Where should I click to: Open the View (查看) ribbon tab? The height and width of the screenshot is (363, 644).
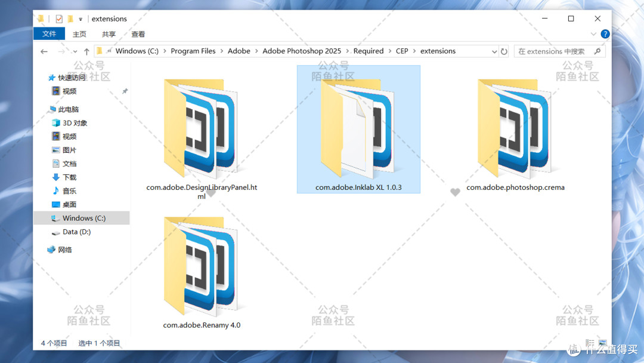(x=138, y=34)
